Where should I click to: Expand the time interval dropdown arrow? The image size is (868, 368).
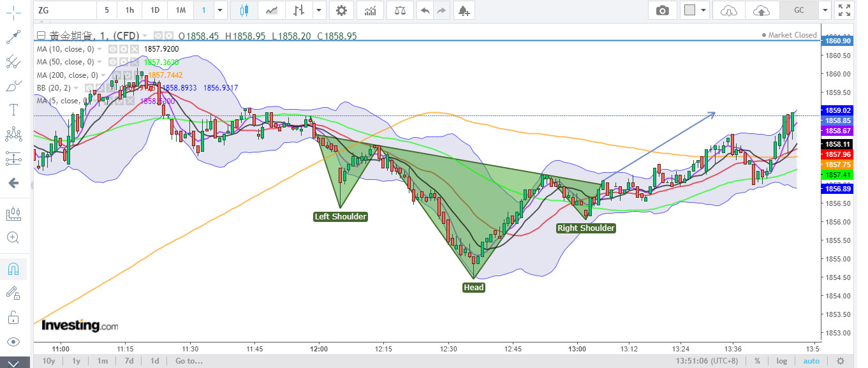tap(220, 10)
